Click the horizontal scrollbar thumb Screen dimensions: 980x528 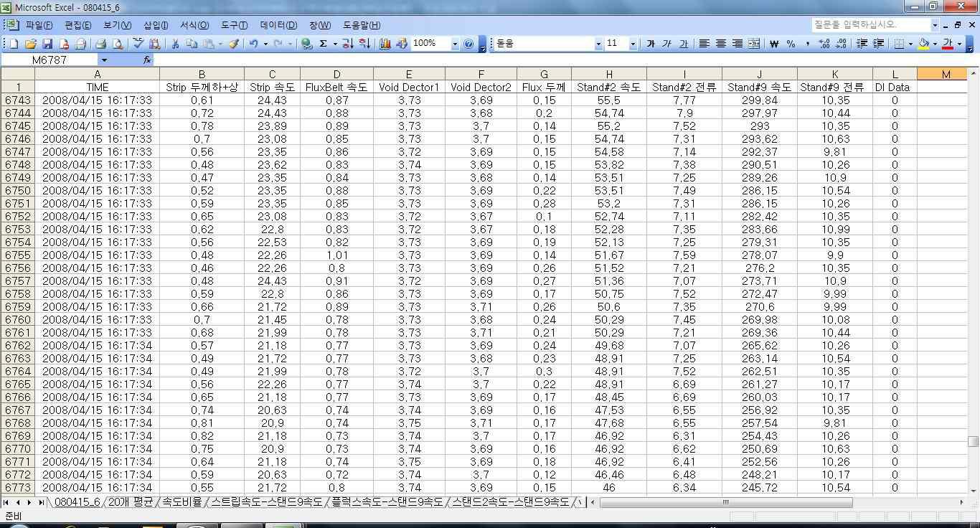click(726, 502)
